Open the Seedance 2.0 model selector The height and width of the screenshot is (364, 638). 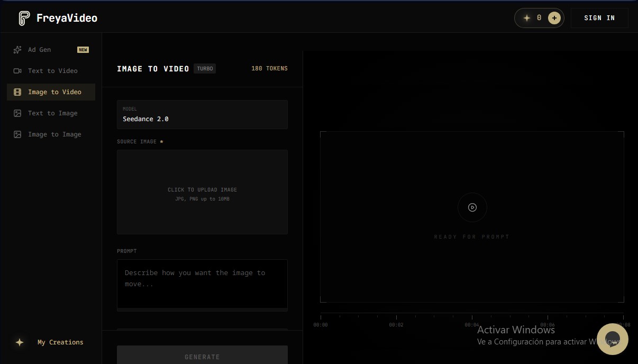tap(202, 114)
